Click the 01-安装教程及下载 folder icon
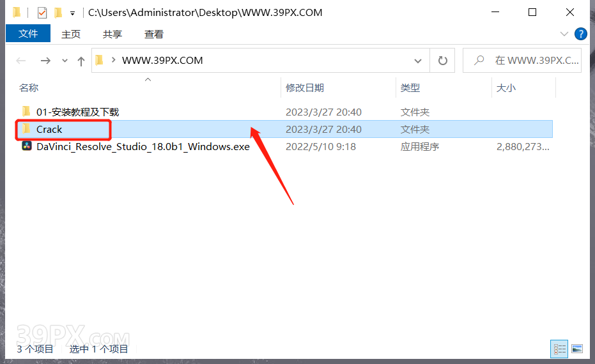Image resolution: width=595 pixels, height=364 pixels. tap(27, 112)
